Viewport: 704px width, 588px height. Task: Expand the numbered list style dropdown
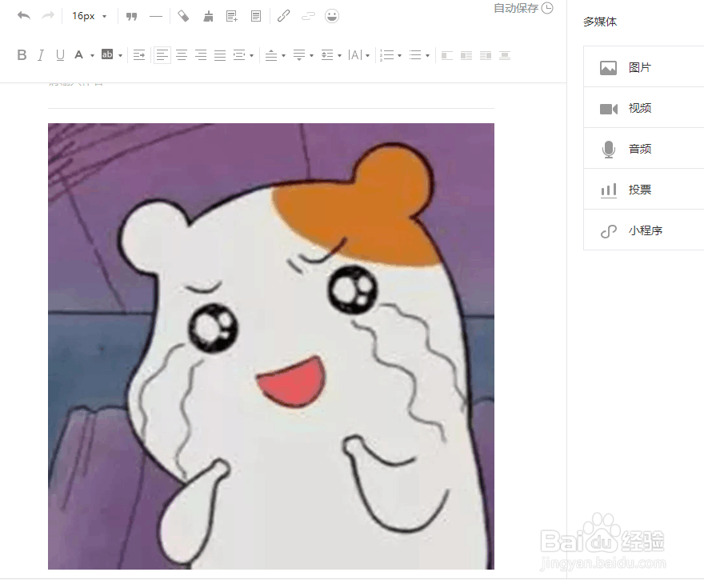[x=399, y=56]
